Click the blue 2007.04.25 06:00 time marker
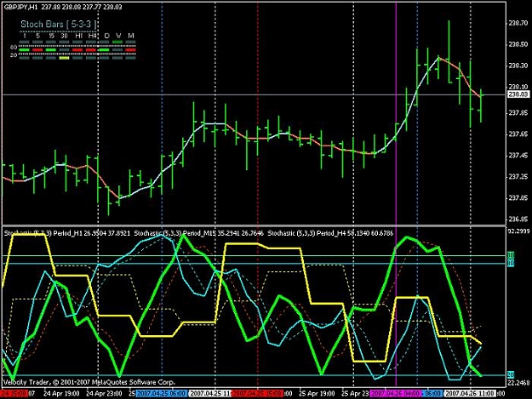The height and width of the screenshot is (399, 532). pyautogui.click(x=161, y=394)
